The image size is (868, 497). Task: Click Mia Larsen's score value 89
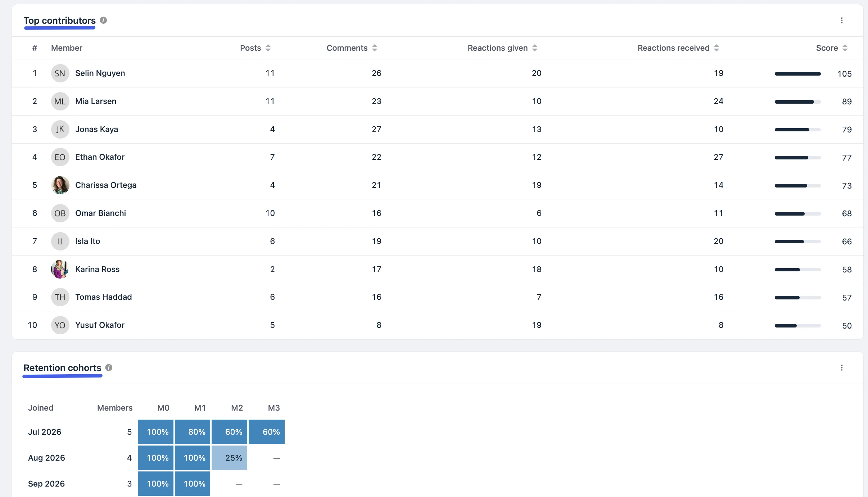click(847, 101)
